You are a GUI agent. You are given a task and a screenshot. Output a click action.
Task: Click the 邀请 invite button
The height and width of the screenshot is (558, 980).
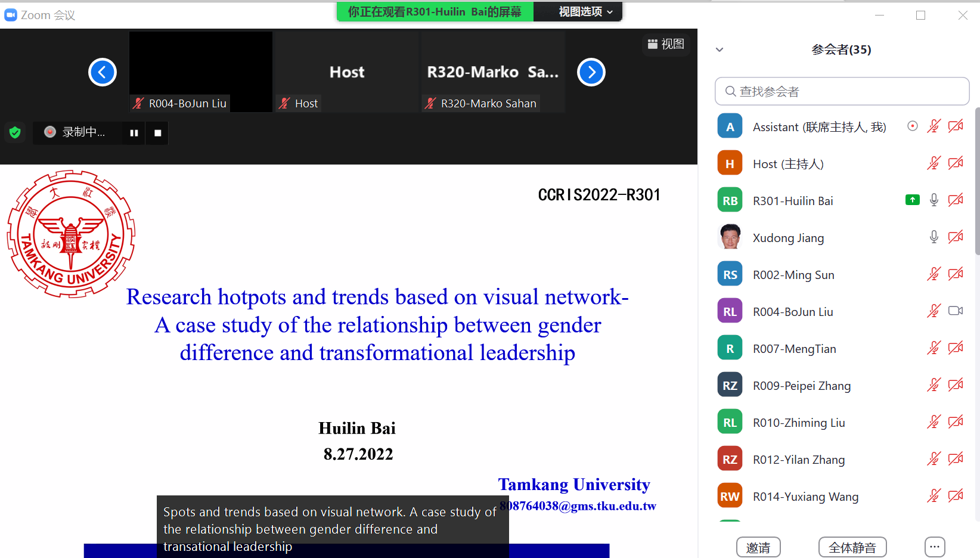coord(758,547)
